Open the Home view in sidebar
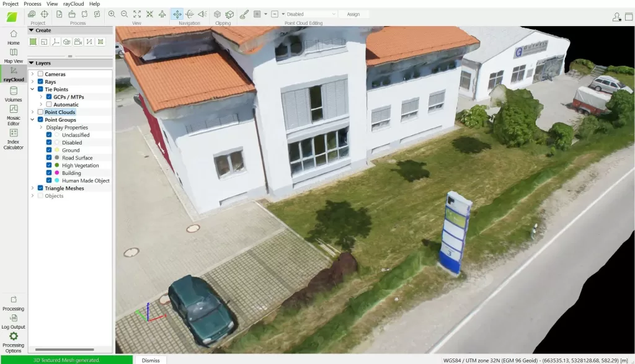This screenshot has height=364, width=635. (x=14, y=37)
